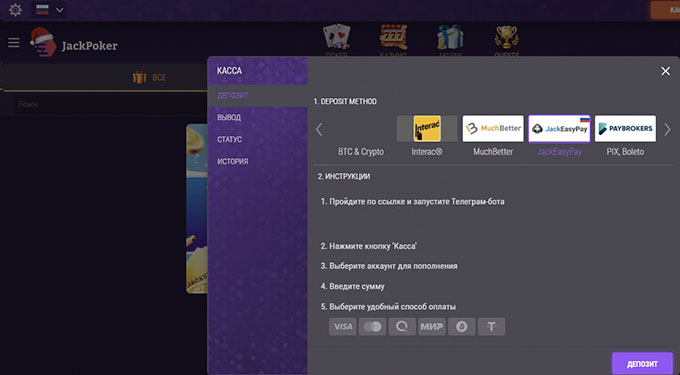Click the КАССА header

229,71
